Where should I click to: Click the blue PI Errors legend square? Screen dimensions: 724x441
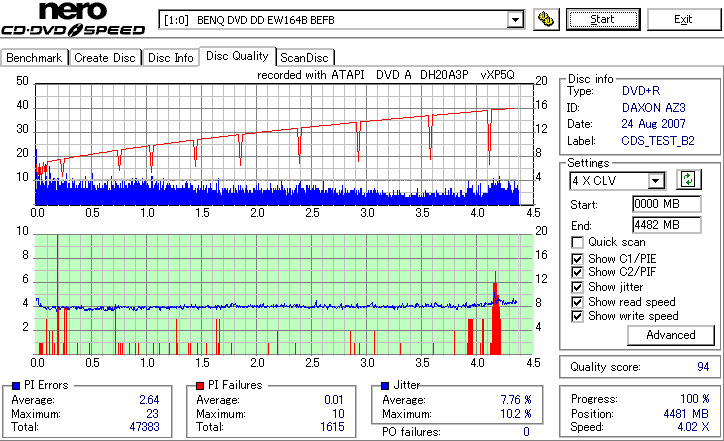point(16,386)
